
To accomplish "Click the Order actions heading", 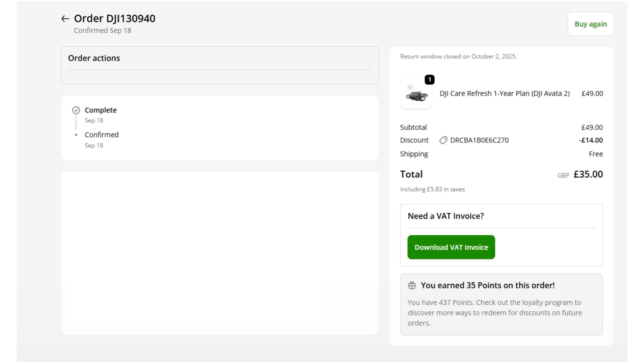I will click(94, 58).
